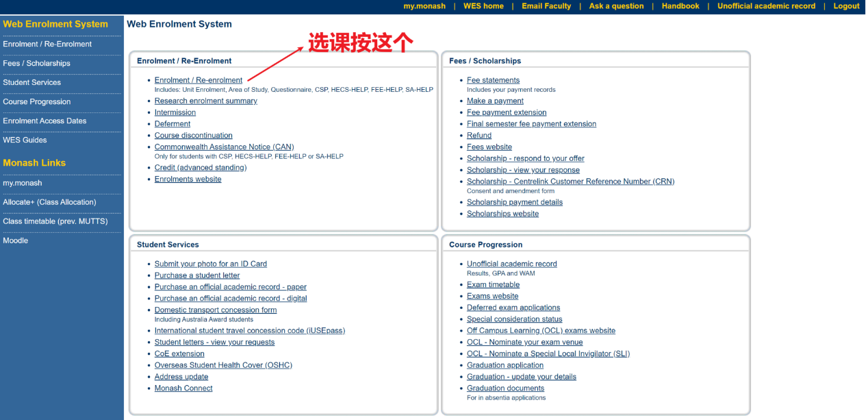The height and width of the screenshot is (420, 868).
Task: View the Commonwealth Assistance Notice (CAN)
Action: (224, 147)
